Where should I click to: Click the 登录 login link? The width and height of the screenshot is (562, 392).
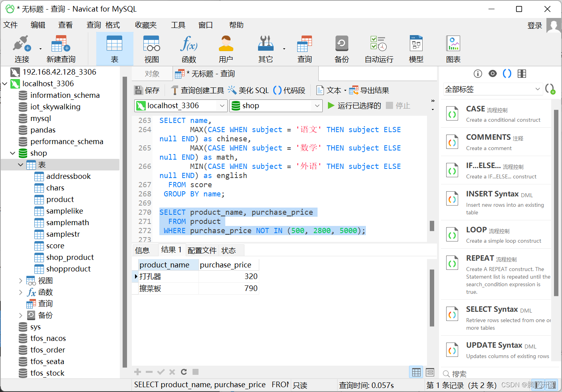pos(535,26)
